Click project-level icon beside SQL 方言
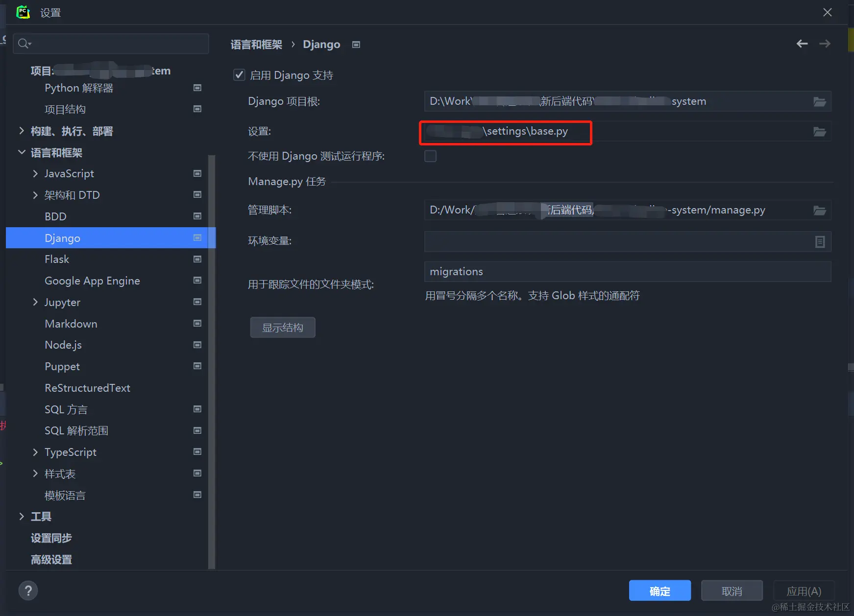 coord(197,409)
